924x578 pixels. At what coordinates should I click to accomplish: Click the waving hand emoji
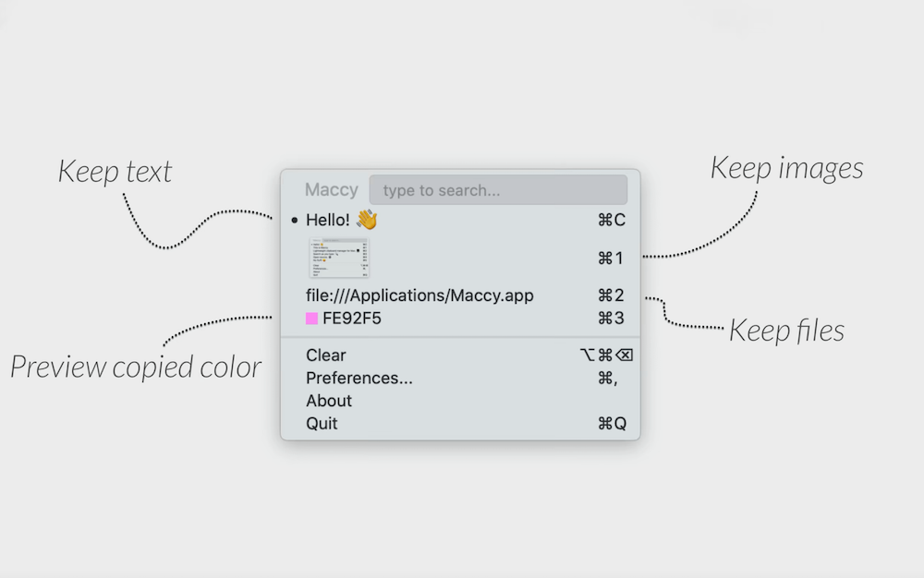click(x=367, y=220)
